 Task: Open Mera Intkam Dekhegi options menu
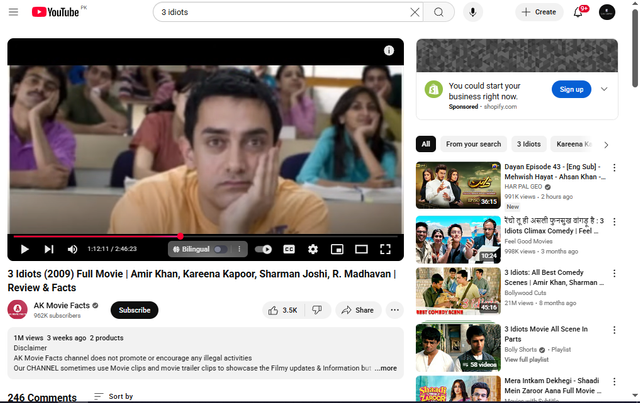pos(614,381)
